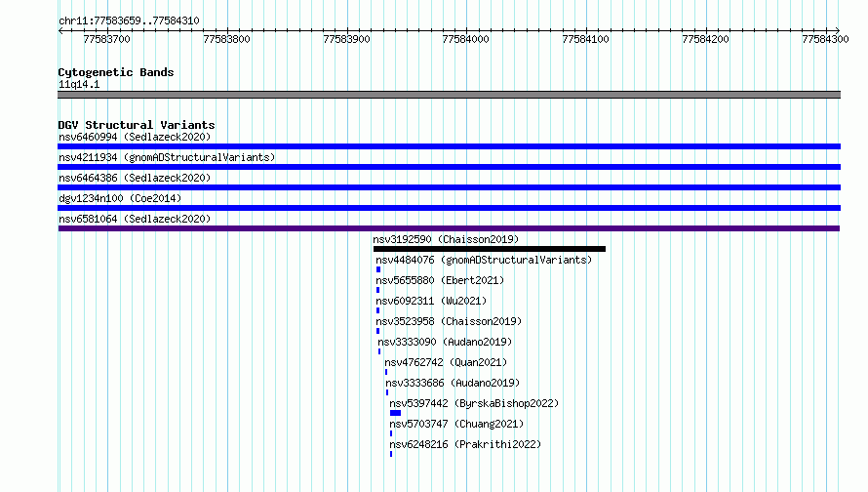Image resolution: width=868 pixels, height=492 pixels.
Task: Click the gray 11q14.1 cytogenetic band bar
Action: 449,95
